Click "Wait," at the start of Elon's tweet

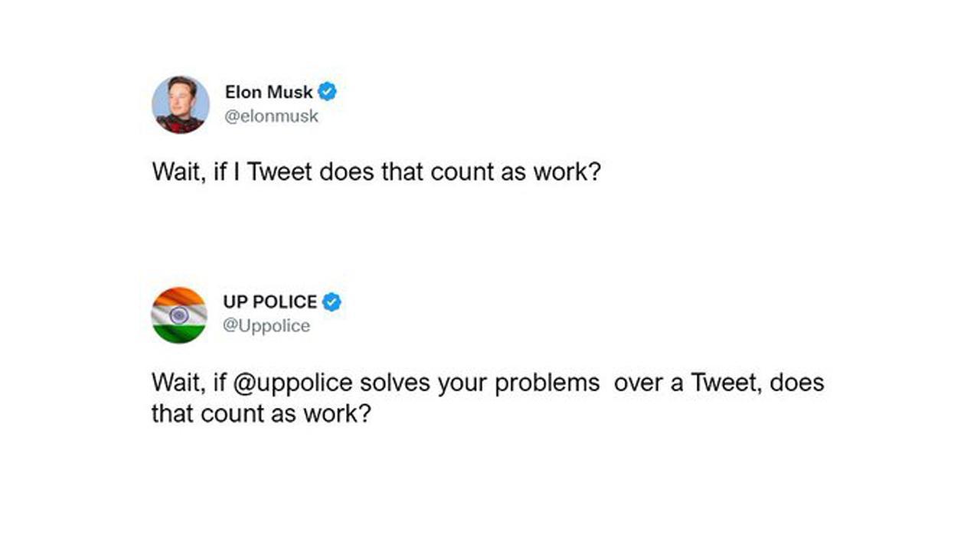[x=177, y=171]
